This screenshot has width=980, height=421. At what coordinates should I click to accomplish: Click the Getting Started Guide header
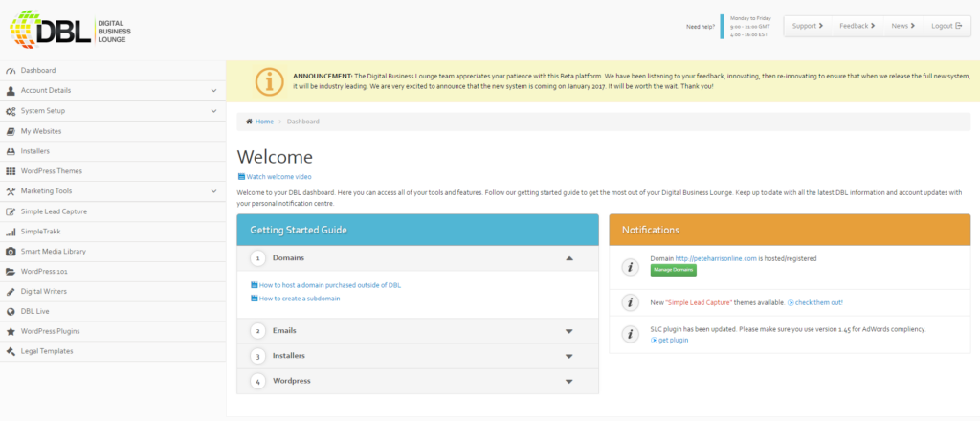click(417, 230)
